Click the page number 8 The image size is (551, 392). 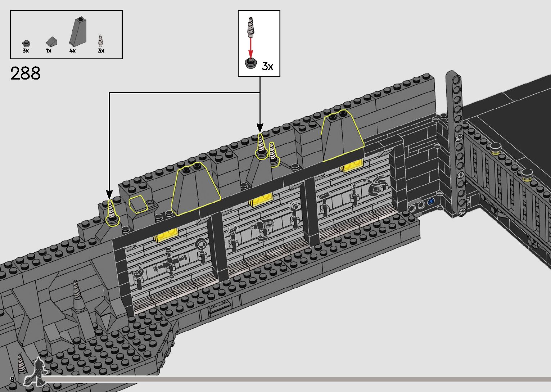click(x=12, y=379)
